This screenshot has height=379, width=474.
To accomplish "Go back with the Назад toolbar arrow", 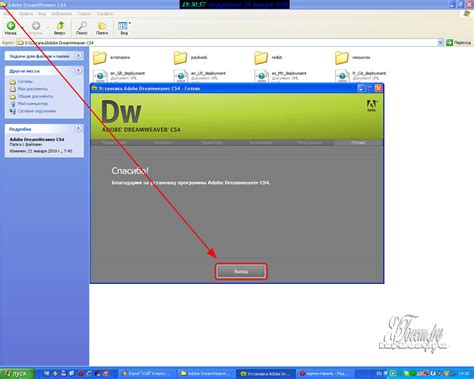I will click(10, 28).
